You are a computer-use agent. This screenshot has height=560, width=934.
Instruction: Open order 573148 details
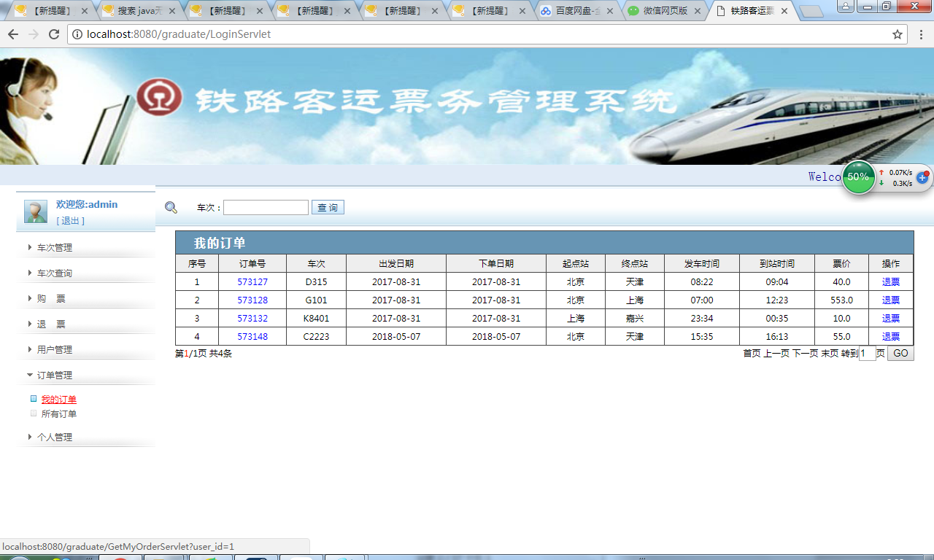(252, 336)
